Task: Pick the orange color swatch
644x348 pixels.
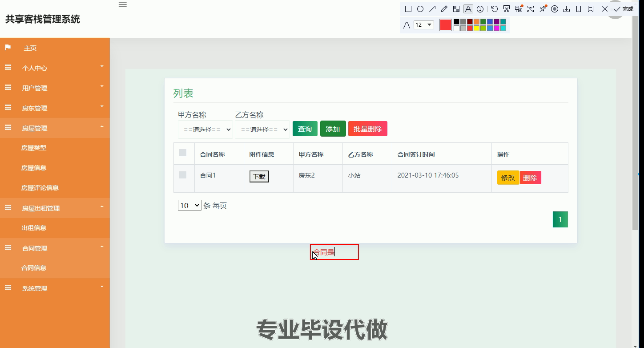Action: [476, 21]
